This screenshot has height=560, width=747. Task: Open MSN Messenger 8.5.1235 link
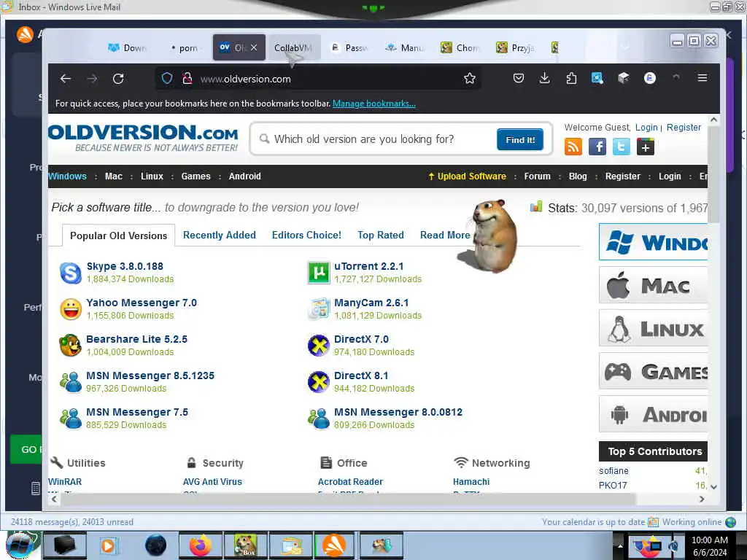(x=150, y=376)
